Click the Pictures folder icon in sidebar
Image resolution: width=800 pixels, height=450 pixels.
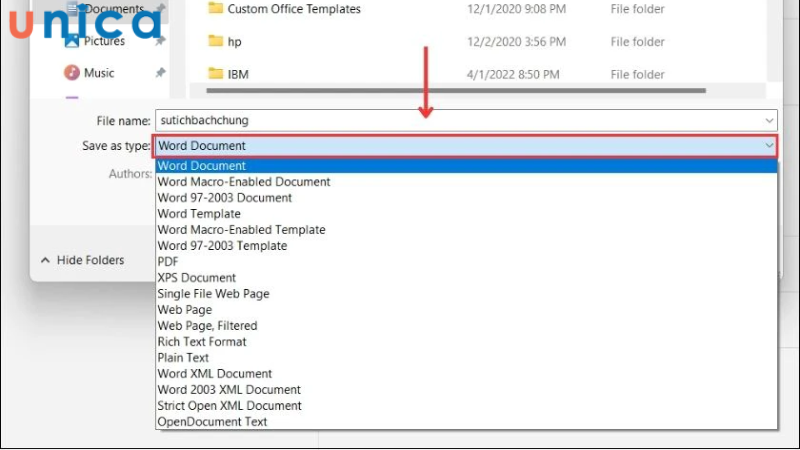click(x=72, y=42)
